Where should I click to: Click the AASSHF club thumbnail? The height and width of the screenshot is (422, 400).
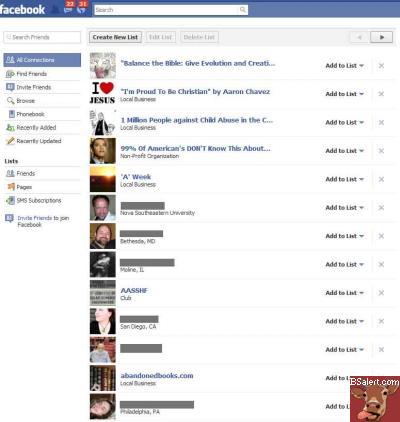click(103, 293)
